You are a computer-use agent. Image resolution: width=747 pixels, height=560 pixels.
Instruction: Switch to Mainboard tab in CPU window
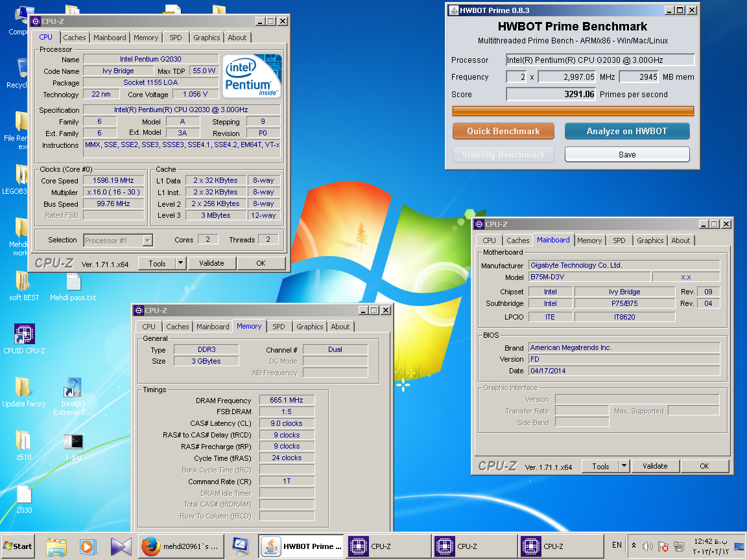tap(110, 38)
